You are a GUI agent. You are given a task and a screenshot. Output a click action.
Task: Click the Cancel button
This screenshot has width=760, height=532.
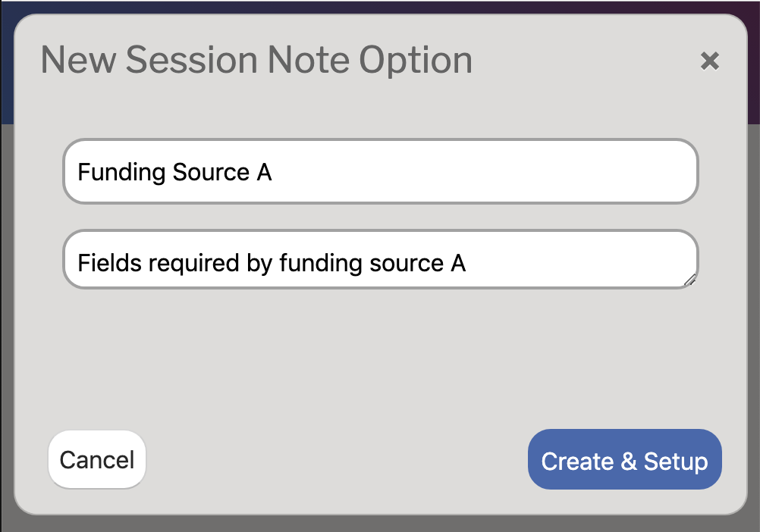(x=97, y=459)
